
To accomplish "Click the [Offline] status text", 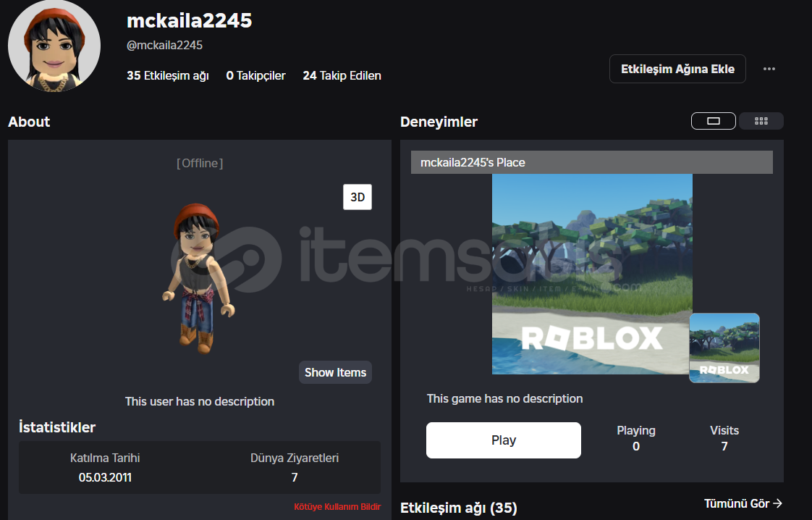I will [x=200, y=163].
